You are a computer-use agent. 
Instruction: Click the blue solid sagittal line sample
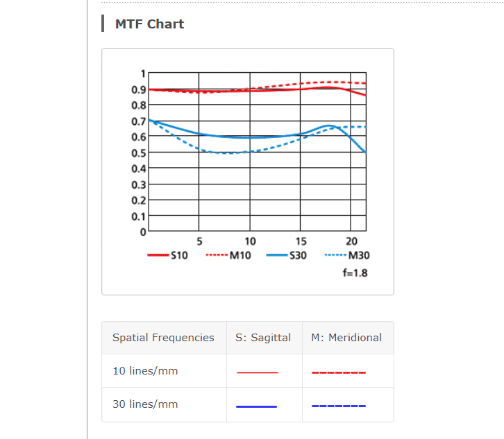256,406
